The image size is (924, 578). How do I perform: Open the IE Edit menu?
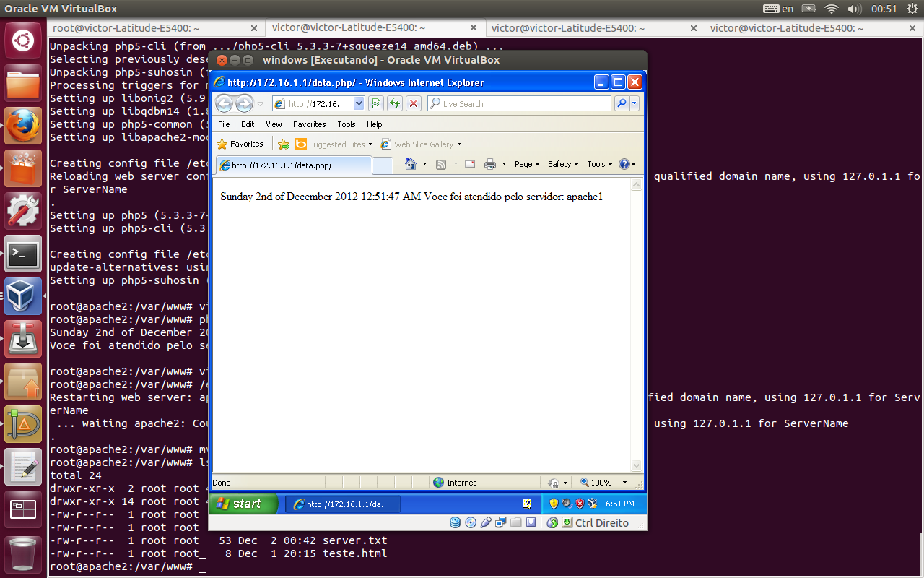pyautogui.click(x=248, y=124)
